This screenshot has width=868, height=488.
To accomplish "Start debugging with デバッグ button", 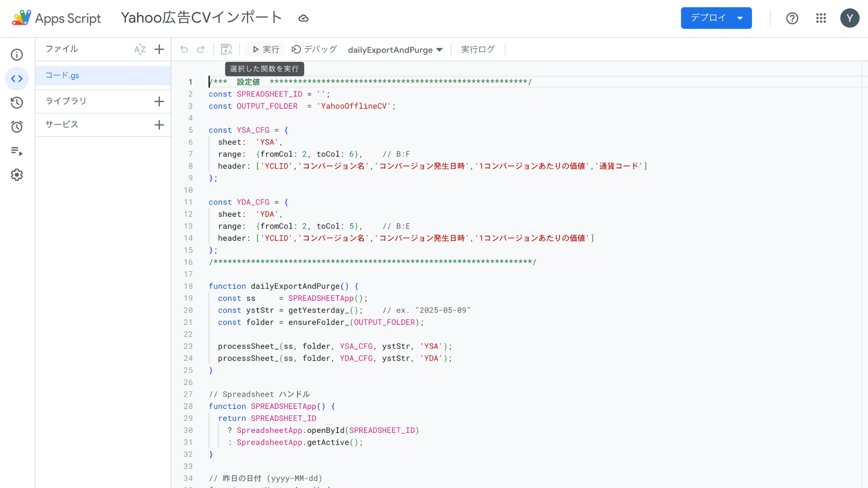I will (x=315, y=49).
